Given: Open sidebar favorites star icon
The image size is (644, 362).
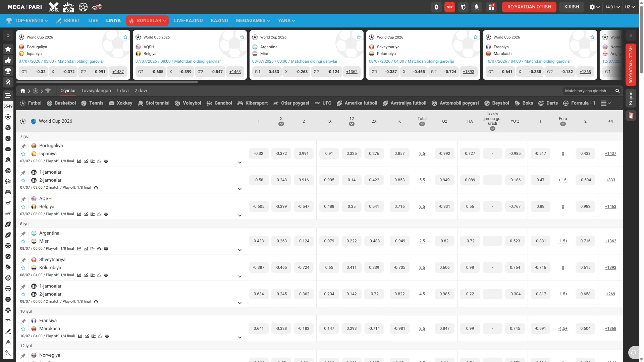Looking at the screenshot, I should click(8, 49).
